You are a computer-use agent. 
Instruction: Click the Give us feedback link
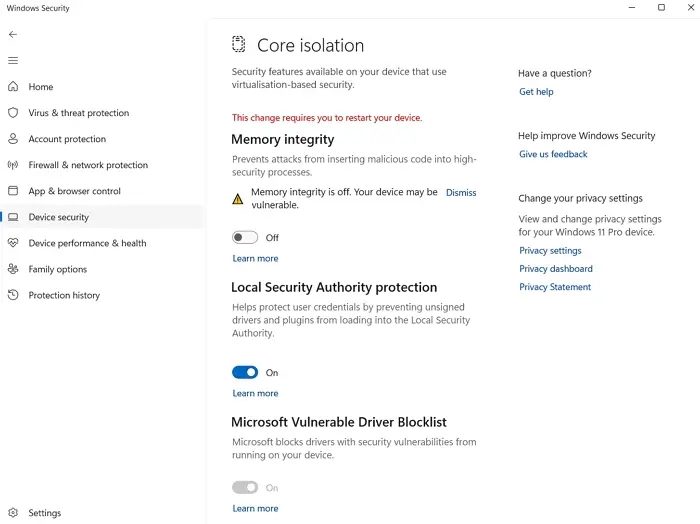point(553,154)
